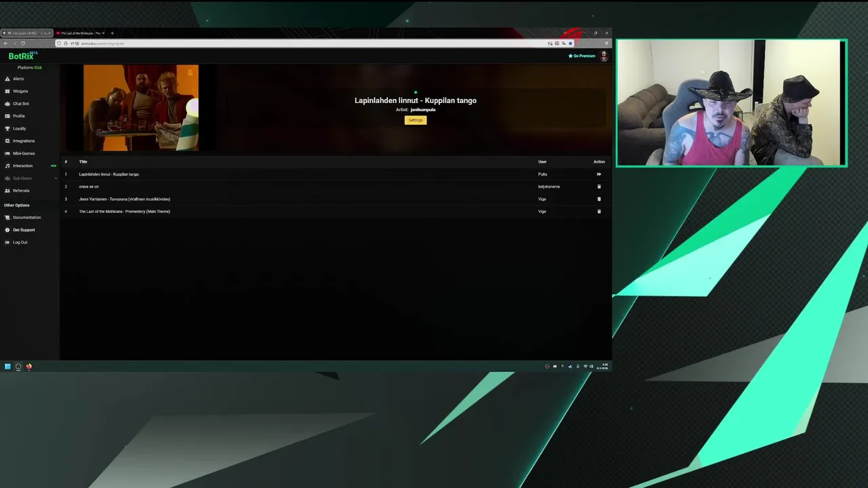Image resolution: width=868 pixels, height=488 pixels.
Task: Go back in the browser
Action: pos(5,43)
